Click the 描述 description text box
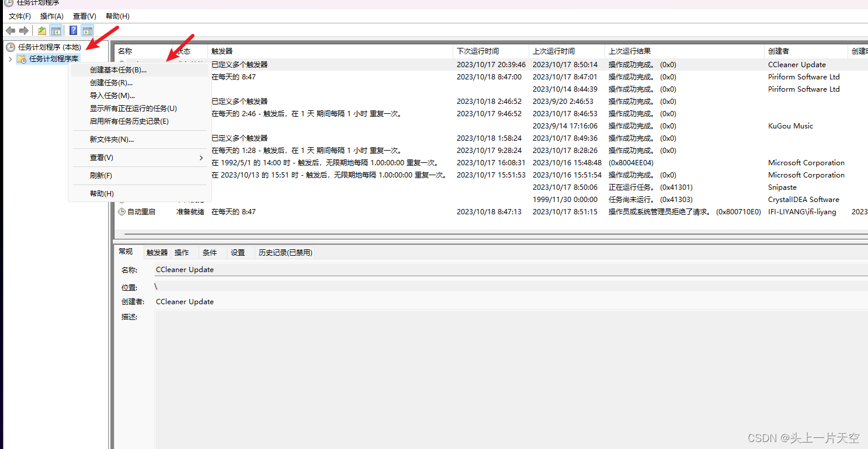Viewport: 868px width, 449px height. [511, 380]
